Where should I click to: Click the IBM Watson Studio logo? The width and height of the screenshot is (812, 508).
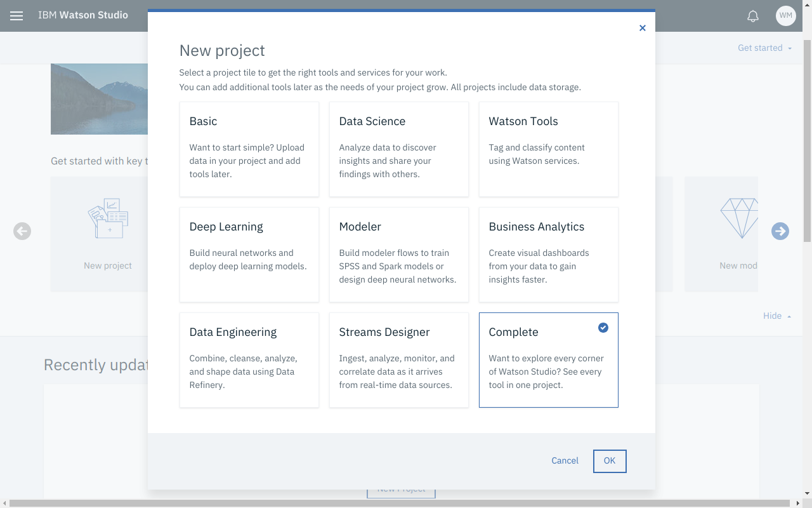83,15
